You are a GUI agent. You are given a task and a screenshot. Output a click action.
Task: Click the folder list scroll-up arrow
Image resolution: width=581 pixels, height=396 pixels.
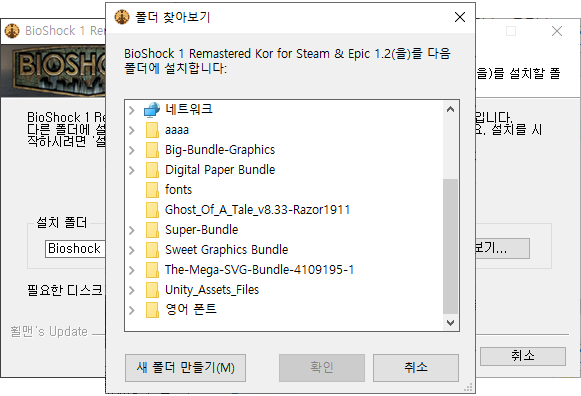pos(451,109)
